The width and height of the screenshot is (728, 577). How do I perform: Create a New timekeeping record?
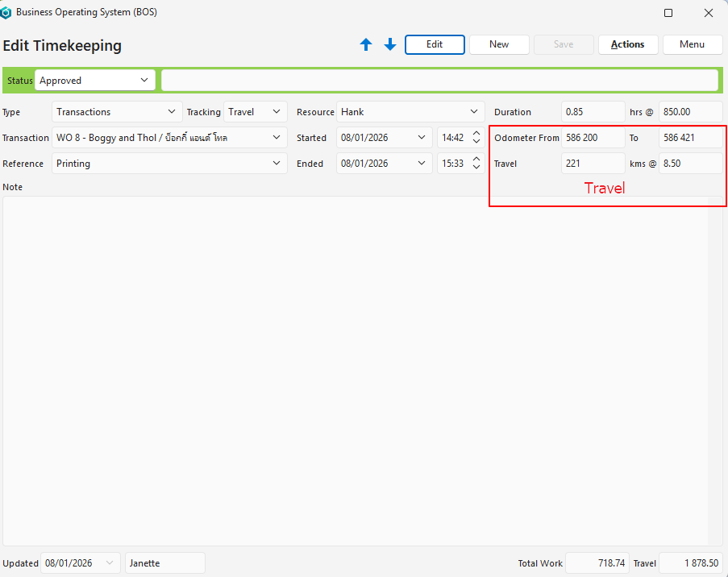tap(499, 44)
